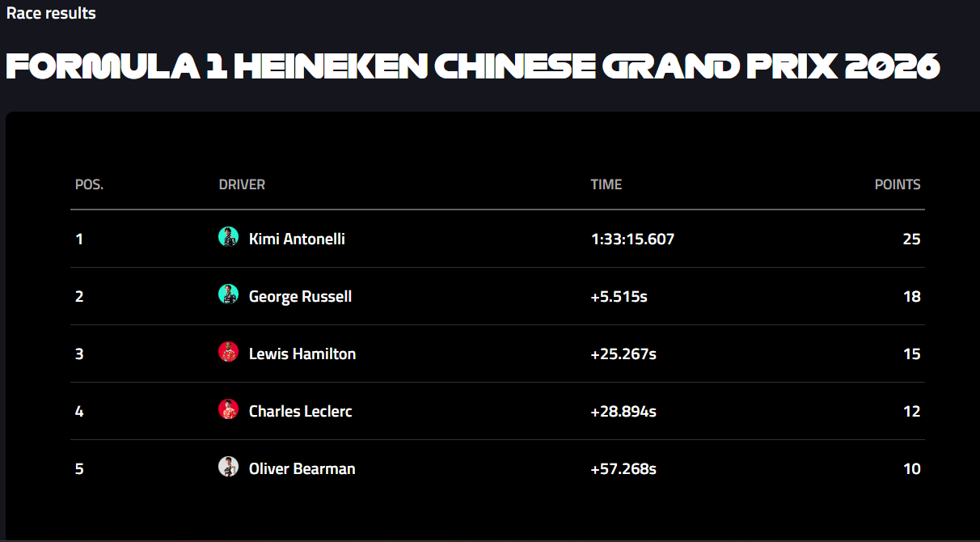The width and height of the screenshot is (980, 542).
Task: Open George Russell's driver name link
Action: coord(300,296)
